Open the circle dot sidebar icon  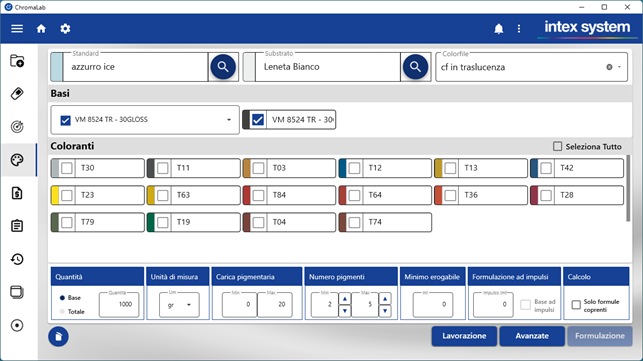17,325
